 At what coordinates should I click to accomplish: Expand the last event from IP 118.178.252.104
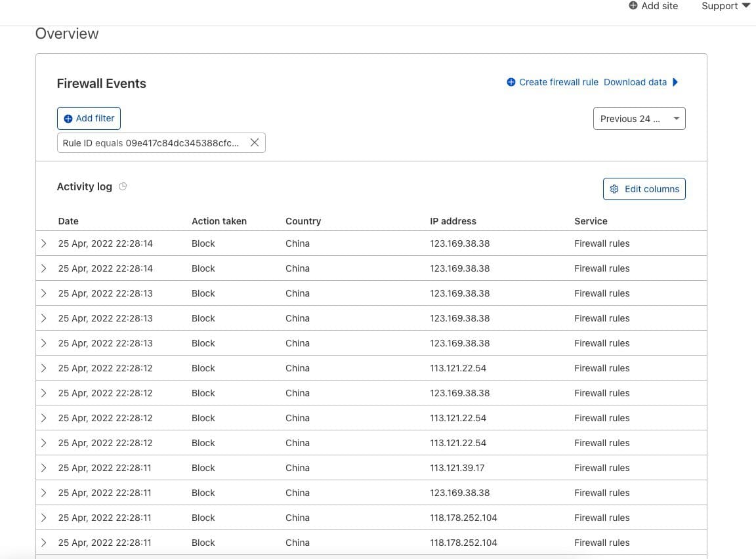43,543
